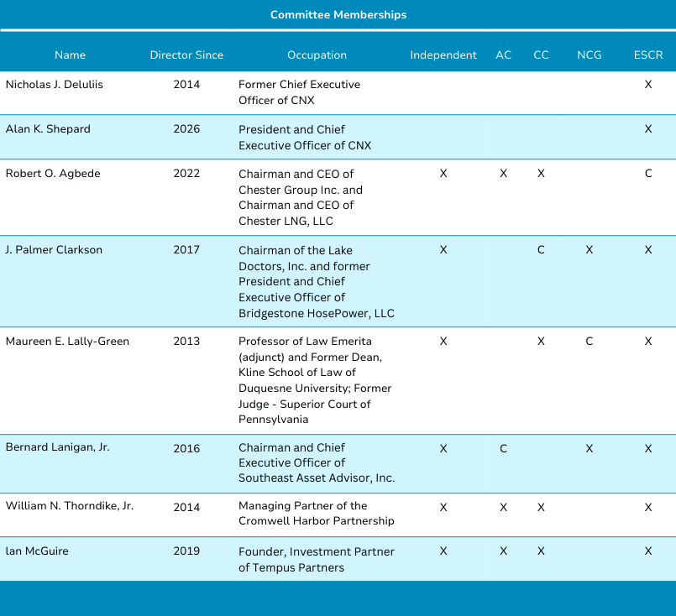The width and height of the screenshot is (676, 616).
Task: Select the Occupation column header
Action: coord(317,55)
